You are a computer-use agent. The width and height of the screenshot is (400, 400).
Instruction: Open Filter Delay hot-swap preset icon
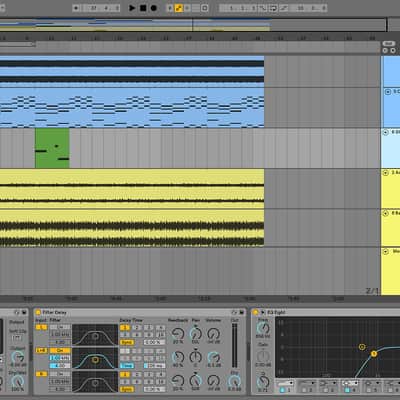point(234,312)
